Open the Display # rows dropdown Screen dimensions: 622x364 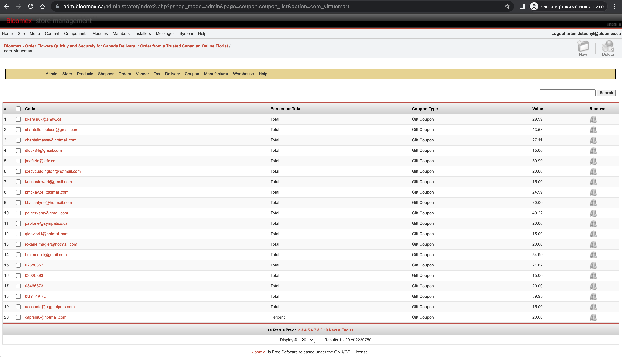[307, 340]
